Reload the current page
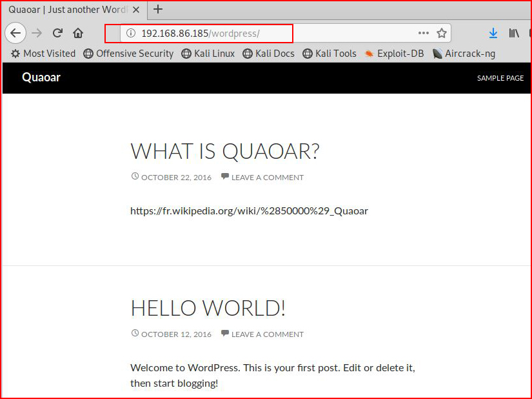532x399 pixels. click(57, 33)
